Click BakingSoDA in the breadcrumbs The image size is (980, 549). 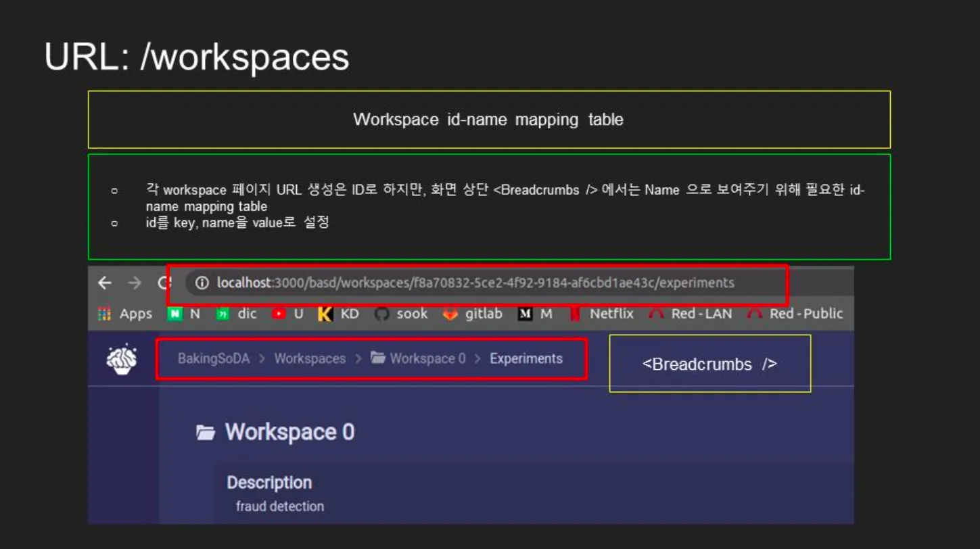tap(214, 359)
